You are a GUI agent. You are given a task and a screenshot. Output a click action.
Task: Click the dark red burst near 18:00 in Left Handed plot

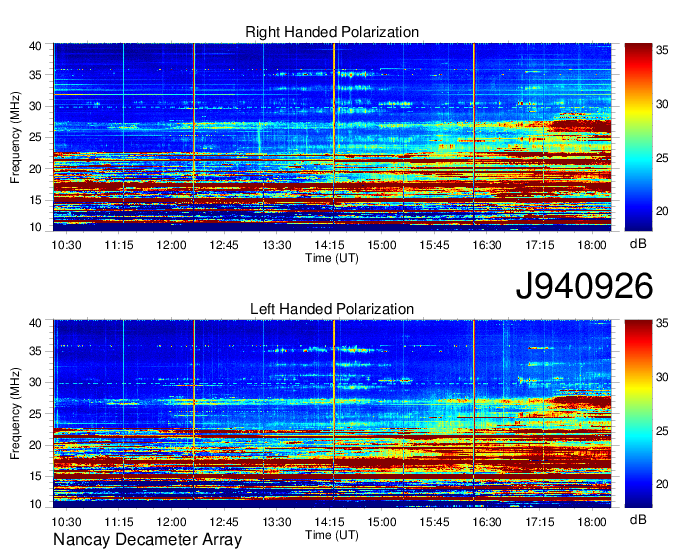[583, 402]
